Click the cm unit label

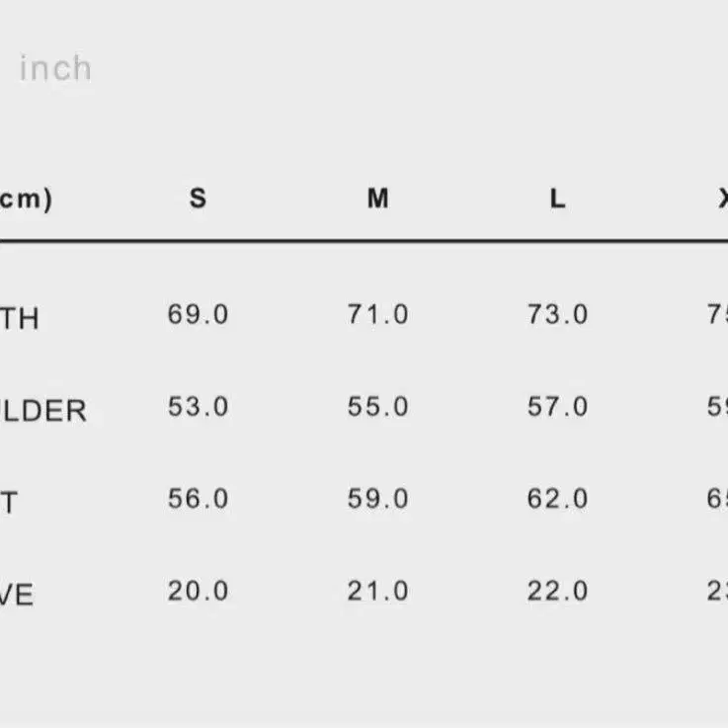pyautogui.click(x=26, y=200)
